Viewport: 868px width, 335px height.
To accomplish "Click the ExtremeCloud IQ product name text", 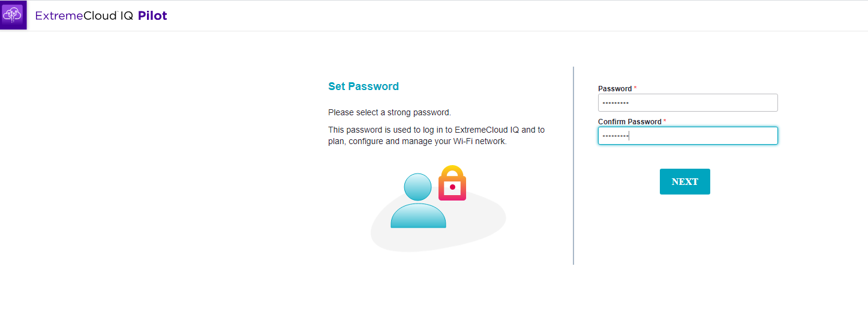I will pyautogui.click(x=84, y=16).
